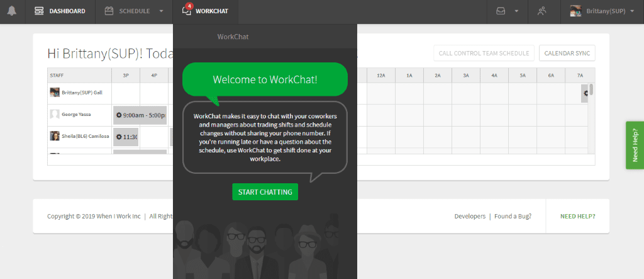Click the NEED HELP? footer link
Image resolution: width=644 pixels, height=279 pixels.
coord(577,216)
